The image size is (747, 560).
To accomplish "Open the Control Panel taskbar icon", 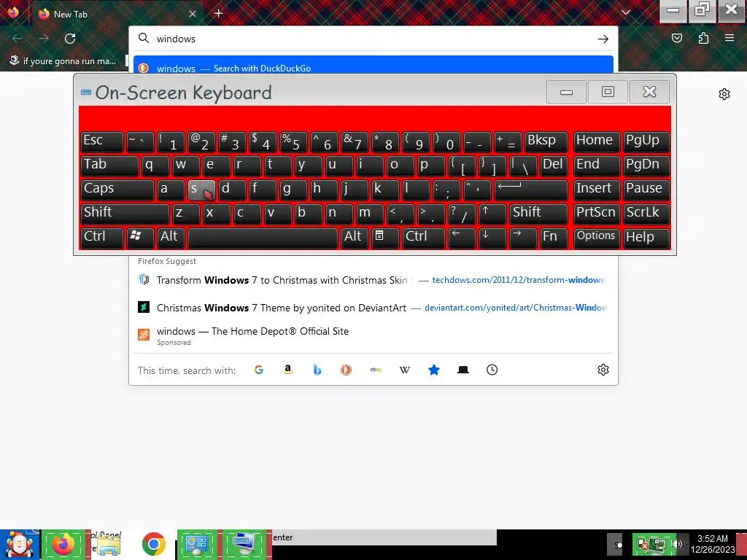I will point(197,544).
